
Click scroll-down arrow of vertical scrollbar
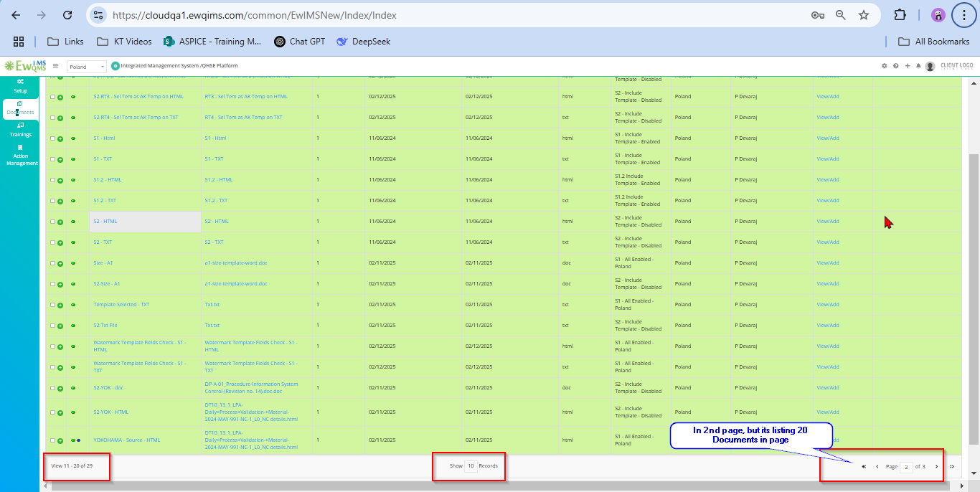[x=974, y=473]
